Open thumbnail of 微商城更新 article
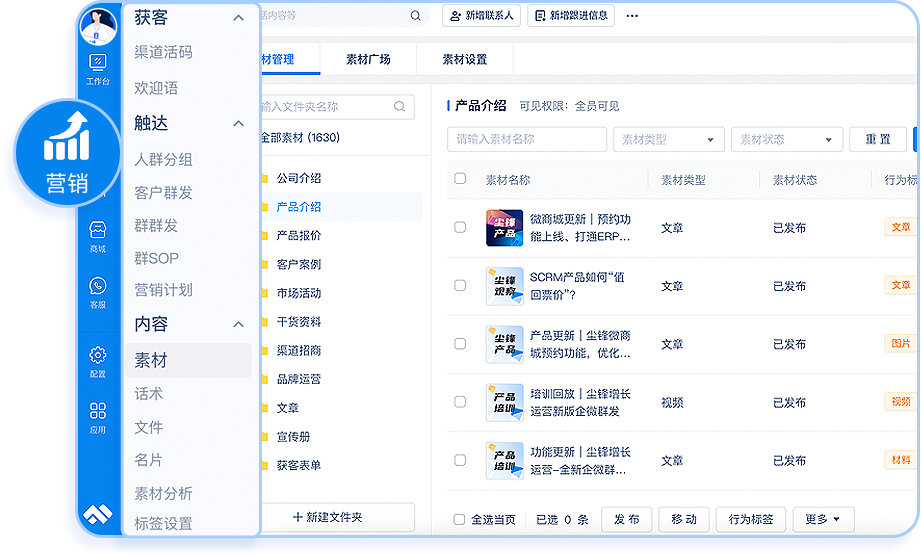The width and height of the screenshot is (921, 555). pos(505,228)
